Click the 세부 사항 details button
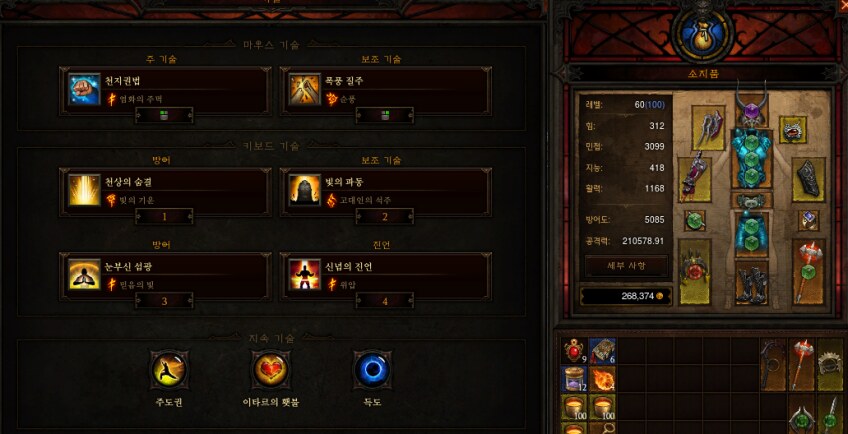 (x=626, y=266)
